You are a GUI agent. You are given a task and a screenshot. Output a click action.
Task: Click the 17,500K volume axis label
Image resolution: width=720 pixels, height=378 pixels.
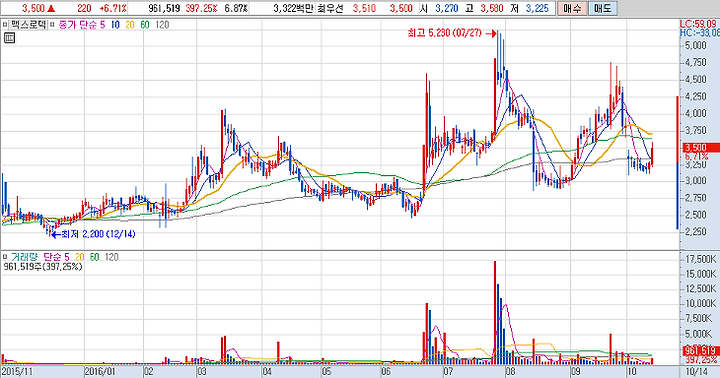tap(700, 260)
